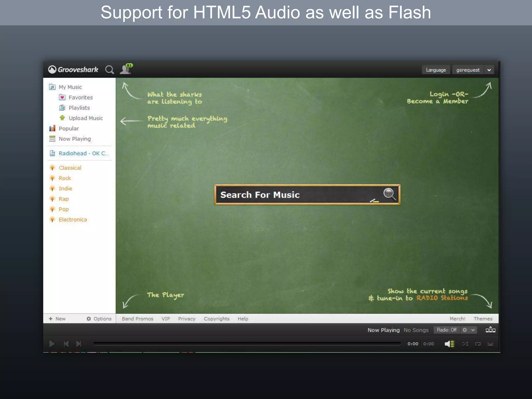Click the gsrequest account button

tap(468, 70)
